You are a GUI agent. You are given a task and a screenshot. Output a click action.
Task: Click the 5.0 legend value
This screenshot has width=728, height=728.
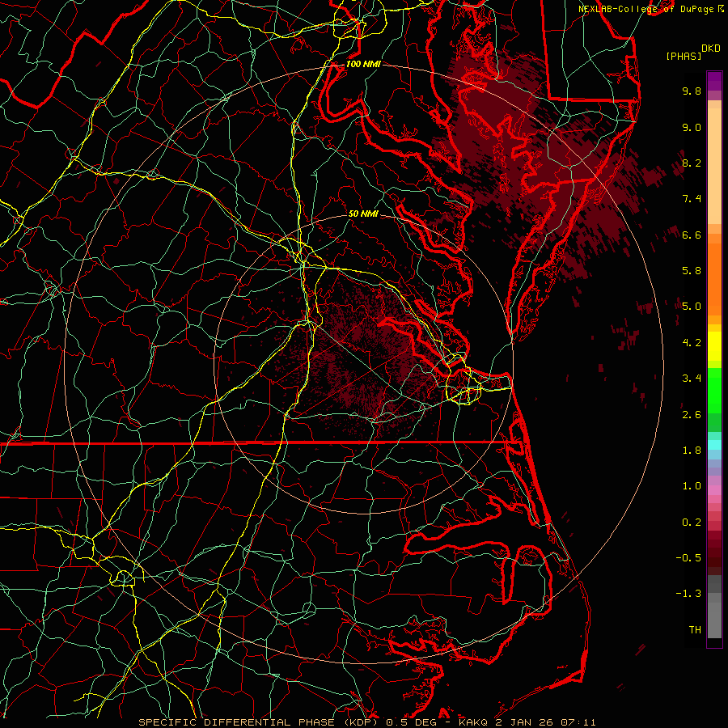tap(692, 307)
